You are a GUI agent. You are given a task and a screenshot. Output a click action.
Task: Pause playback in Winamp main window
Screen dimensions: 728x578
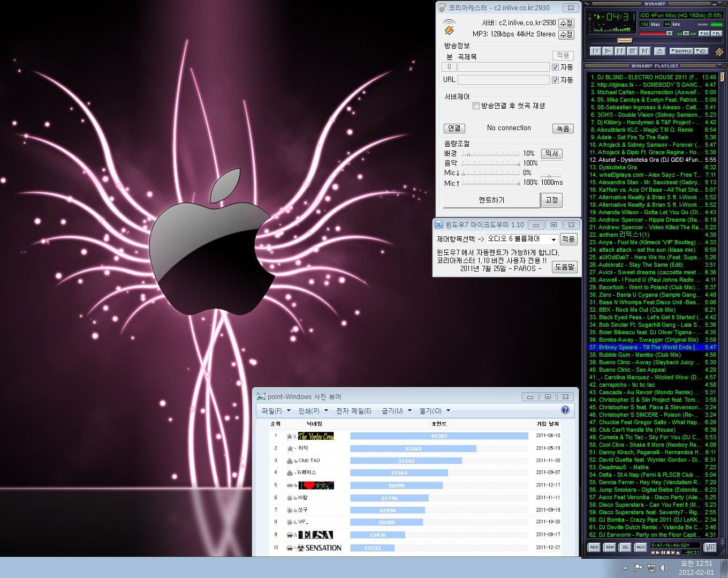(620, 51)
